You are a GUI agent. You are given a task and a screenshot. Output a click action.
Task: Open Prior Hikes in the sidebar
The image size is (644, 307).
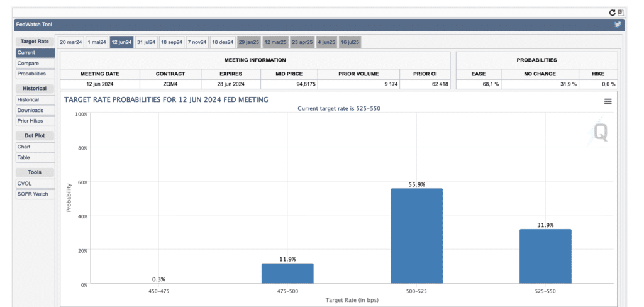pos(35,121)
